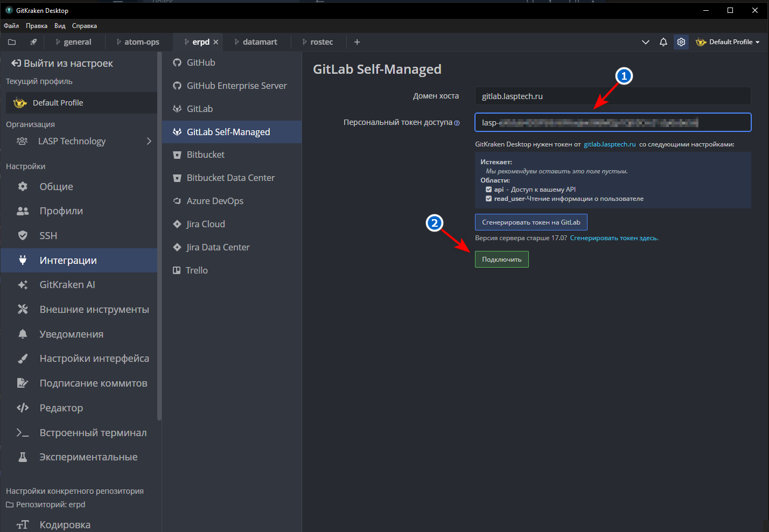
Task: Click Сгенерировать токен здесь link
Action: click(x=614, y=238)
